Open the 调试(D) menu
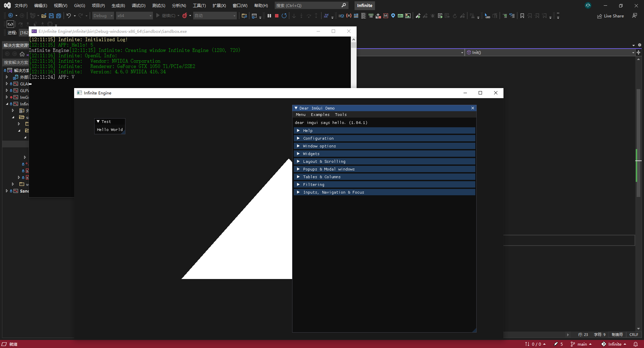 139,5
